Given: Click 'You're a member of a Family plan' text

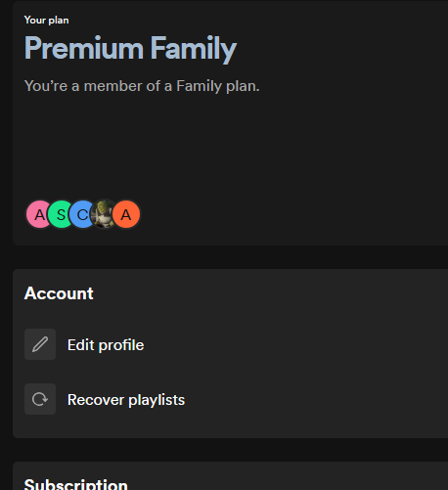Looking at the screenshot, I should click(142, 86).
